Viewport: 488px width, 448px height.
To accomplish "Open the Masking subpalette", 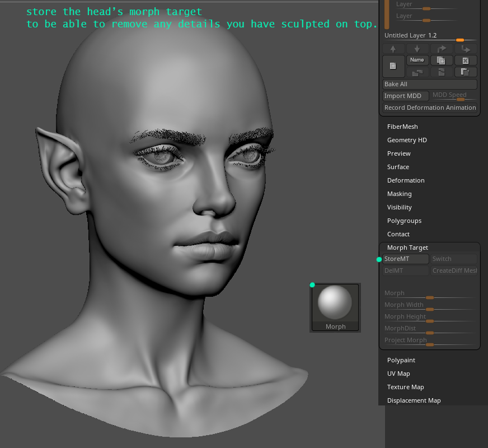I will point(399,193).
